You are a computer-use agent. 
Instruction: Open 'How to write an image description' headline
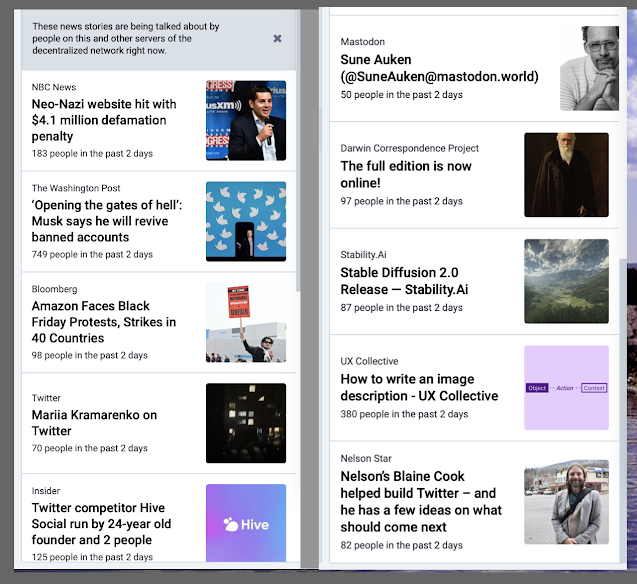419,387
